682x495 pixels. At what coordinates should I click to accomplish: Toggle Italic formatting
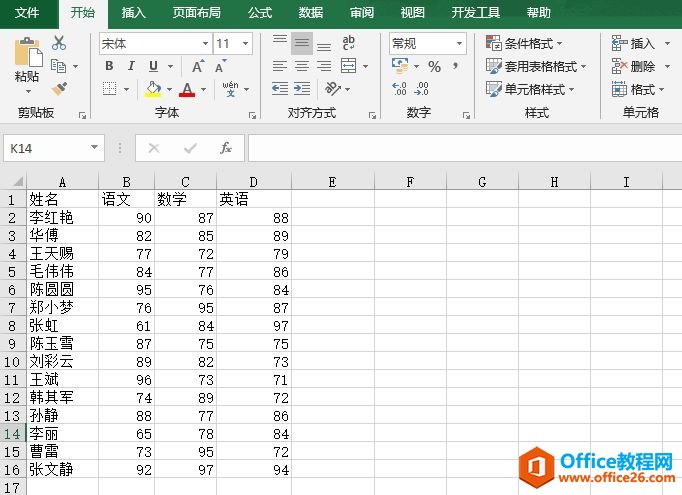[131, 66]
